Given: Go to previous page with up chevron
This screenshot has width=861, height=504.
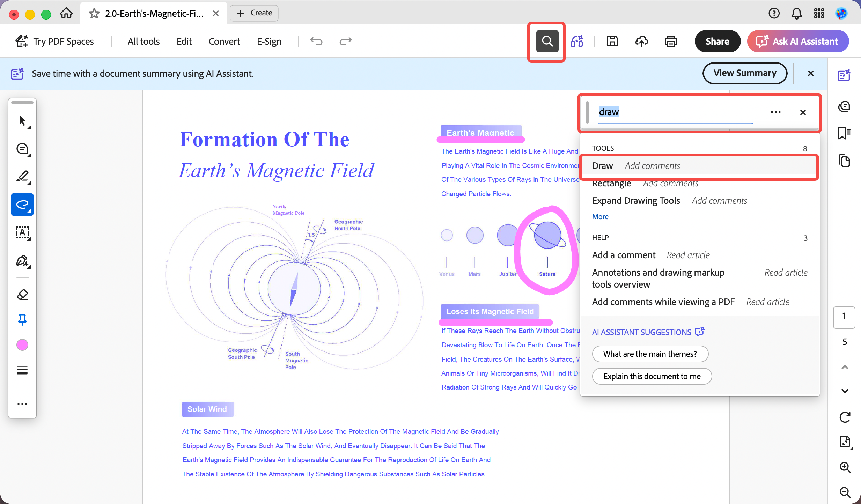Looking at the screenshot, I should tap(845, 367).
